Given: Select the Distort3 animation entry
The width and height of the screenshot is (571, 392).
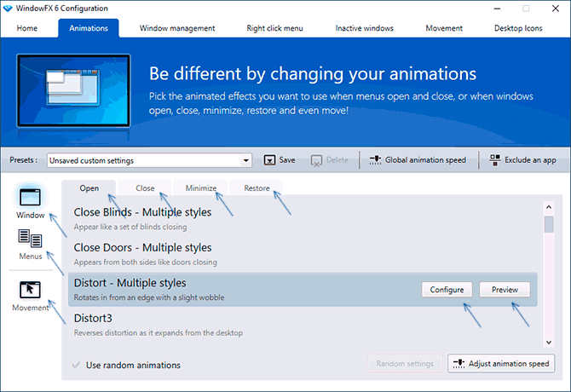Looking at the screenshot, I should (303, 325).
